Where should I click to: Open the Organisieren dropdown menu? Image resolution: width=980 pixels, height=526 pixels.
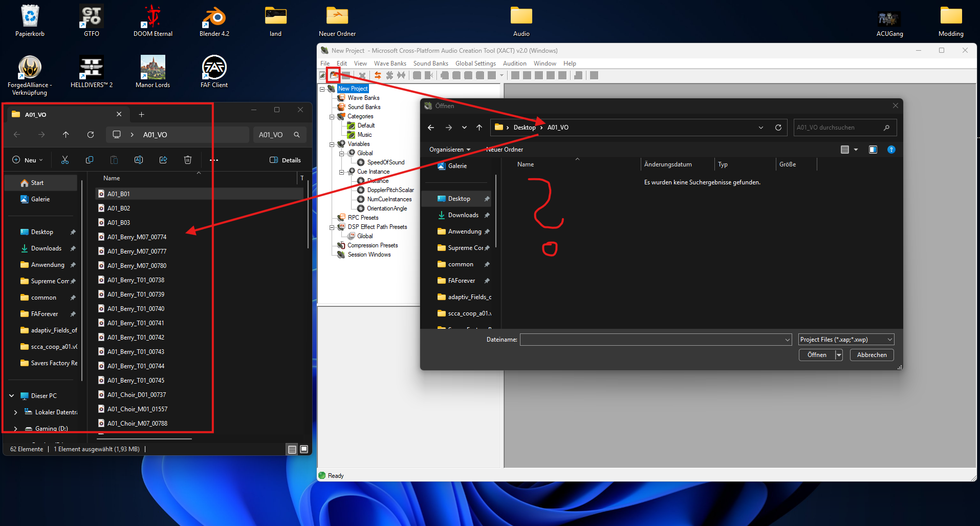pos(450,150)
